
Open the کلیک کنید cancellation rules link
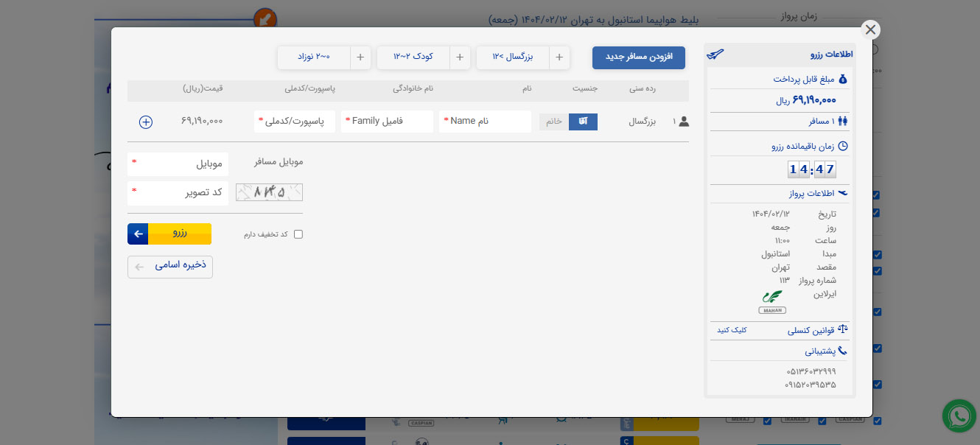732,329
